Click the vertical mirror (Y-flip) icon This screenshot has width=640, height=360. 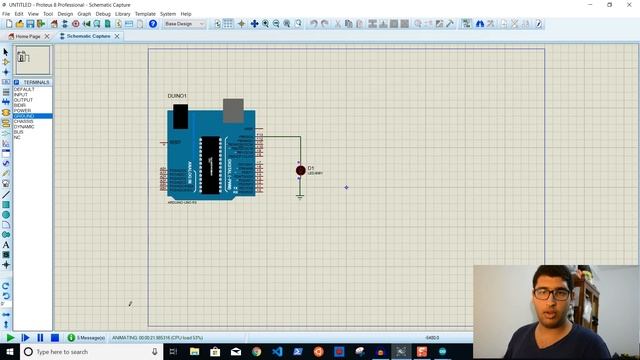(6, 324)
